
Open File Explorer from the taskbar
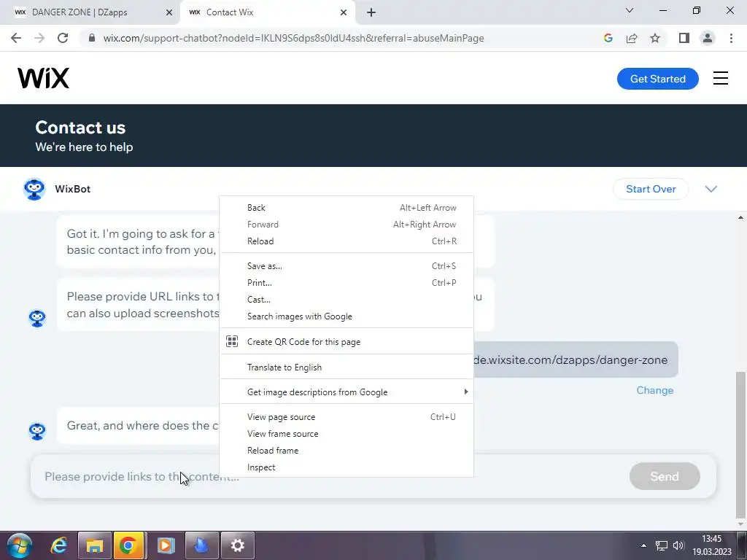pyautogui.click(x=94, y=545)
